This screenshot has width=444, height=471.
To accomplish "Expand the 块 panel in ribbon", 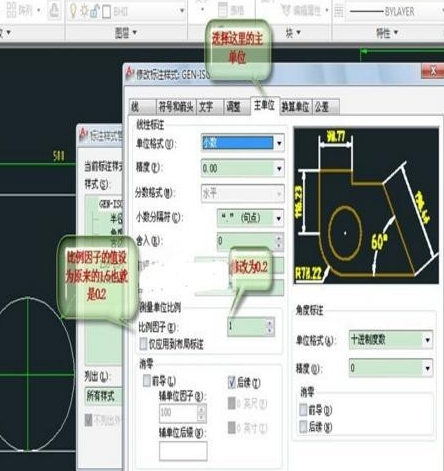I will pos(293,33).
